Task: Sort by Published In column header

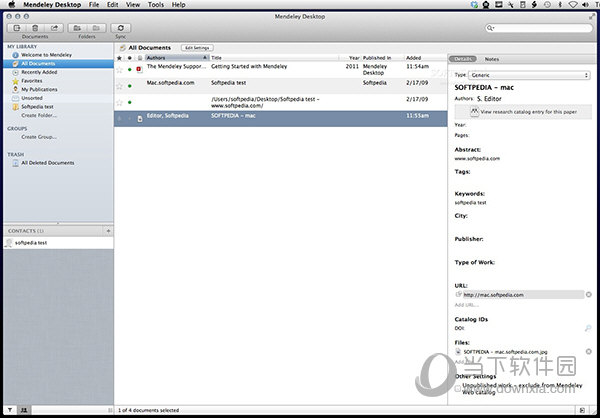Action: [x=383, y=58]
